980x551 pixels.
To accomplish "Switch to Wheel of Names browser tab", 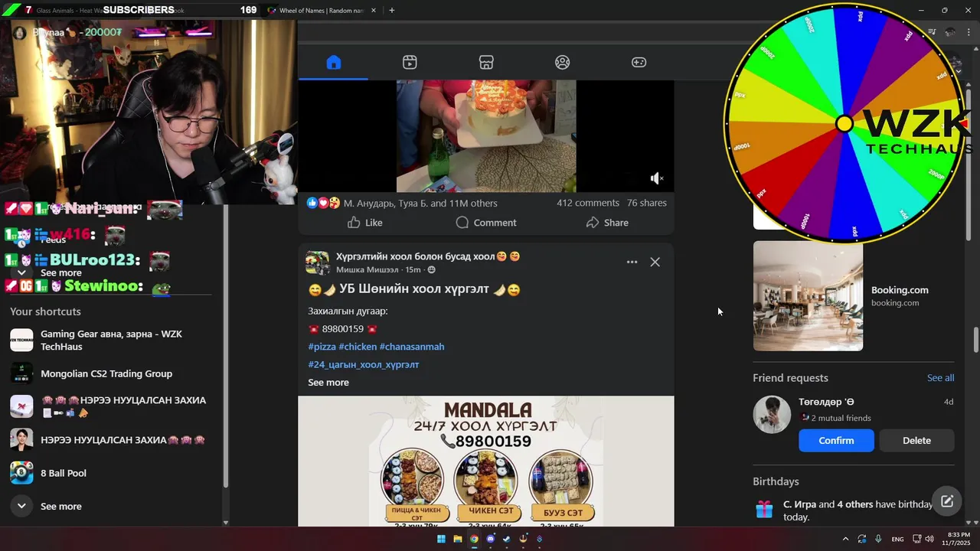I will [321, 11].
